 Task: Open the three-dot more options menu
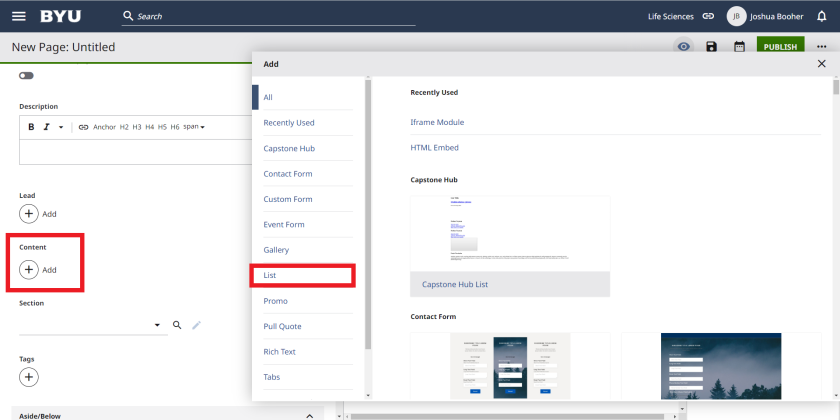[x=822, y=47]
